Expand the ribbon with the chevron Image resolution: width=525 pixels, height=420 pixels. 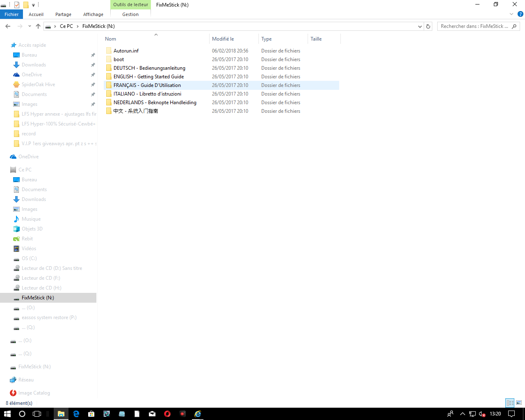tap(511, 14)
